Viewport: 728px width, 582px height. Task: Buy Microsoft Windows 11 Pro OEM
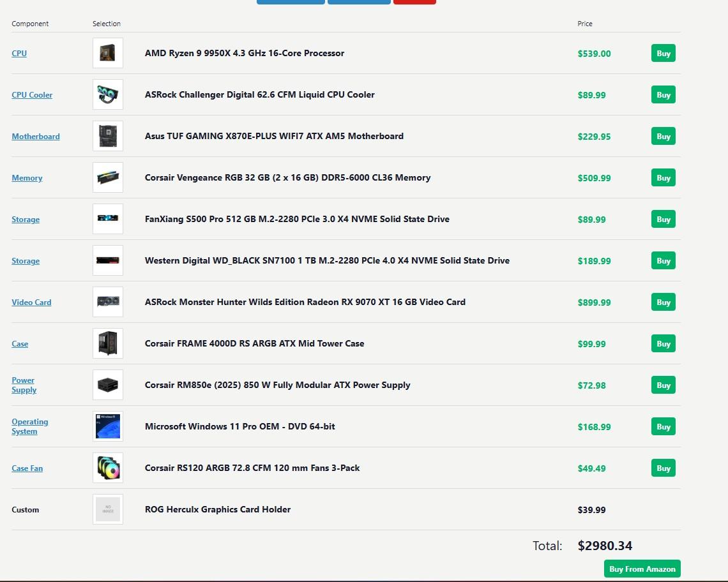pyautogui.click(x=663, y=426)
